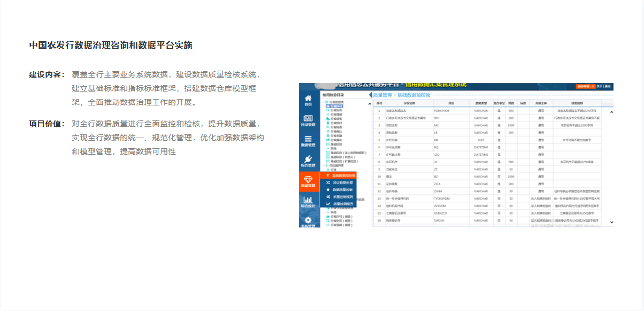
Task: Click the 综合管理 plug icon
Action: point(308,160)
